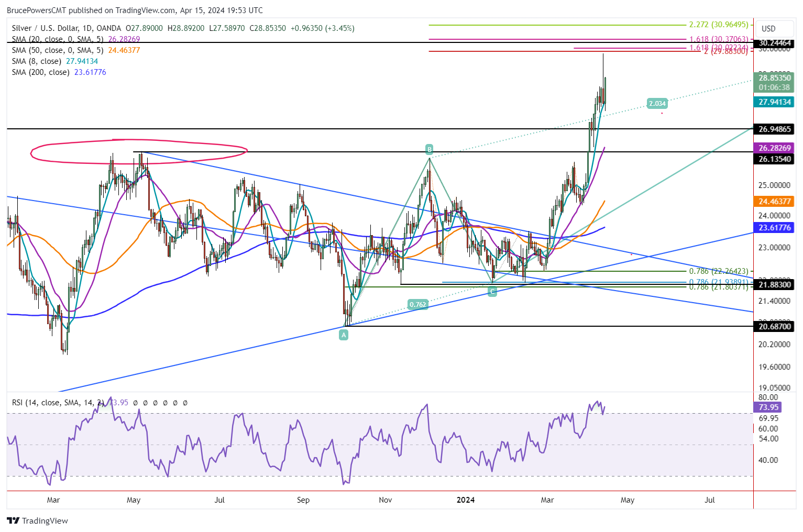
Task: Click the point B pattern marker
Action: 430,149
